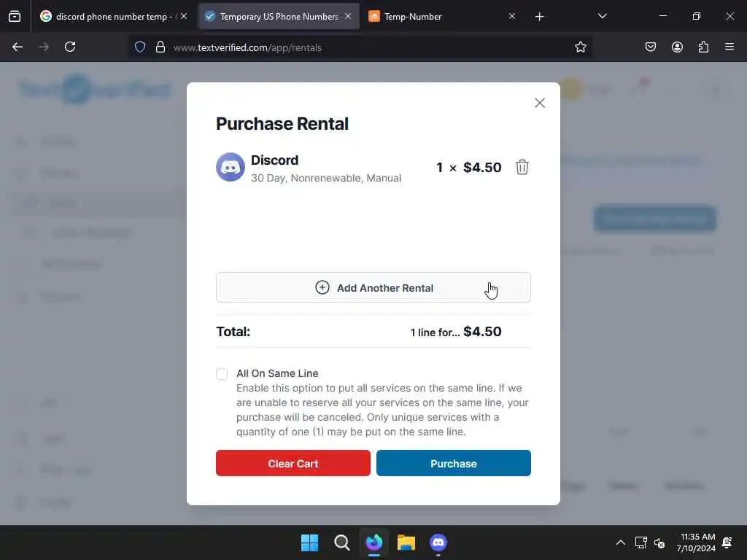Click the muted volume tray icon
This screenshot has width=747, height=560.
(659, 542)
